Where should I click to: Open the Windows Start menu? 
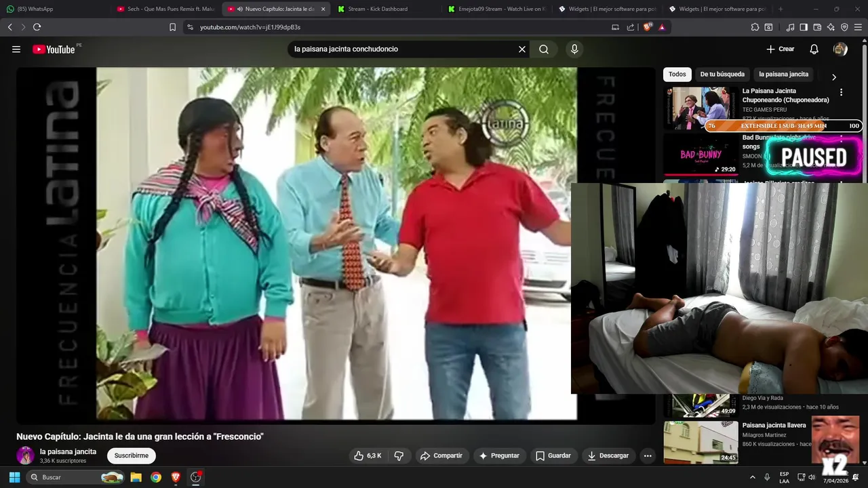(14, 477)
